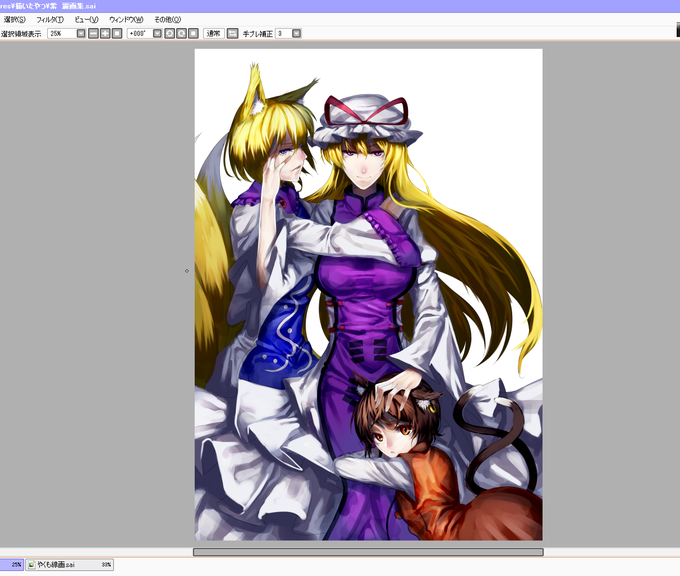
Task: Open the ビュー(V) menu
Action: coord(86,20)
